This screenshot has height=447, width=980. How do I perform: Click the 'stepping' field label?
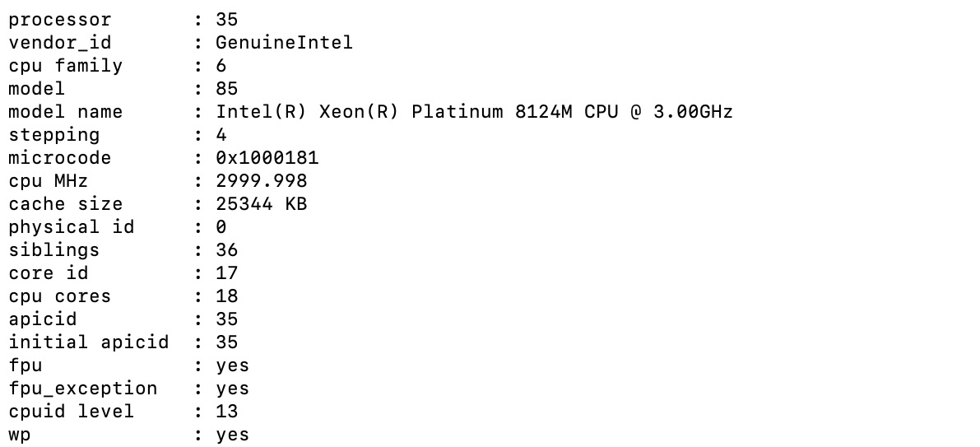[54, 134]
